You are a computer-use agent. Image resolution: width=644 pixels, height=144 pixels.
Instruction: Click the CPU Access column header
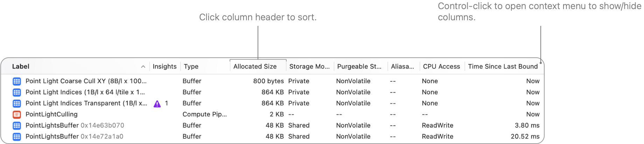tap(441, 66)
